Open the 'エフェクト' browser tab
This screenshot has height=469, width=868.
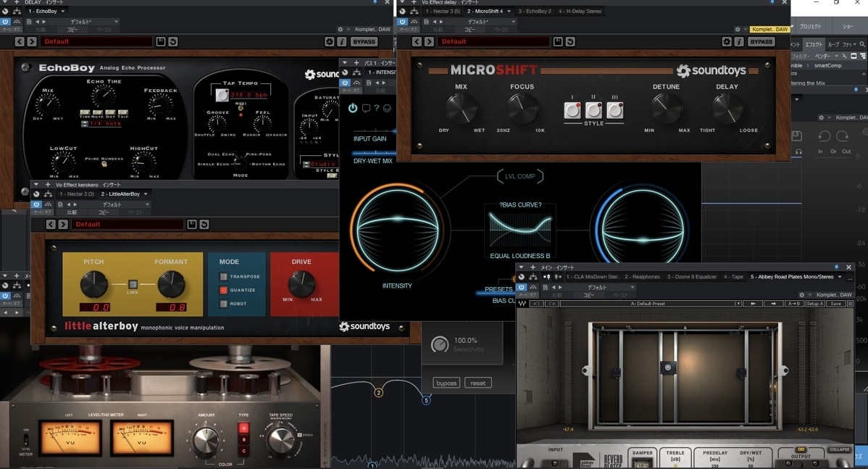click(814, 44)
